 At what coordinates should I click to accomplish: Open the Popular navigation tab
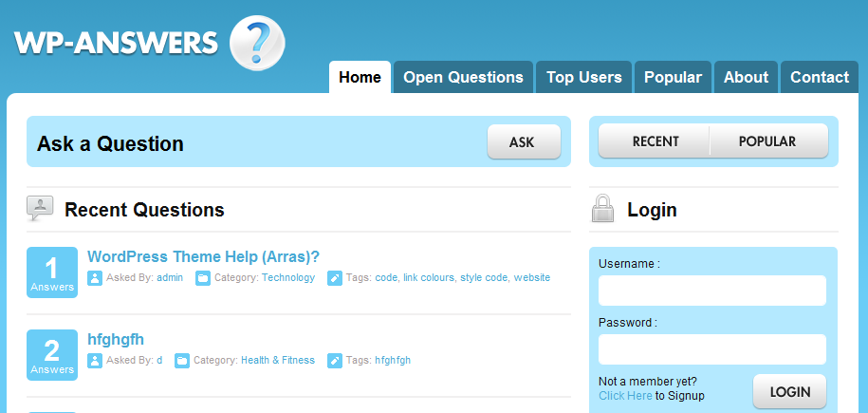674,77
